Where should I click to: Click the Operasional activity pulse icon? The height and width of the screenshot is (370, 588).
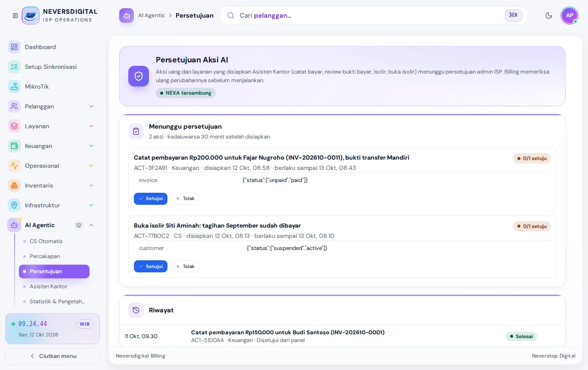pos(14,166)
